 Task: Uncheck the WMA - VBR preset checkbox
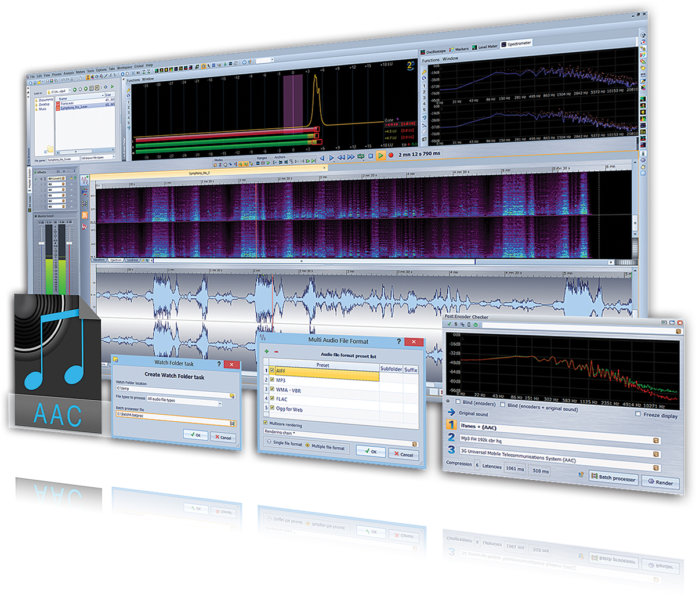click(x=272, y=389)
